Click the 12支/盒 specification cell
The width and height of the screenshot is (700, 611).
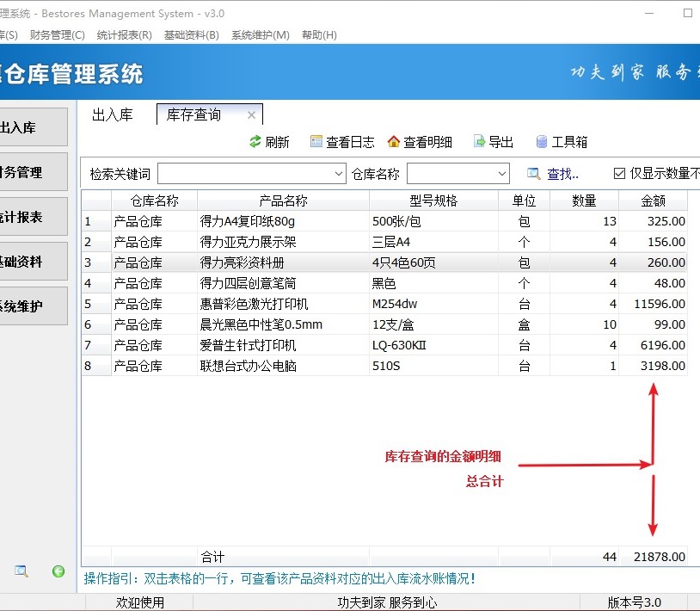pos(433,324)
